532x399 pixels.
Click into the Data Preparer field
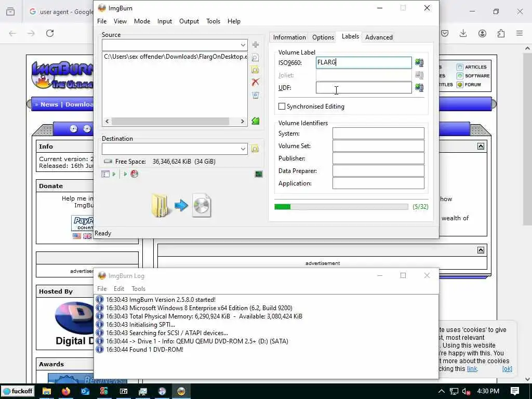coord(378,170)
